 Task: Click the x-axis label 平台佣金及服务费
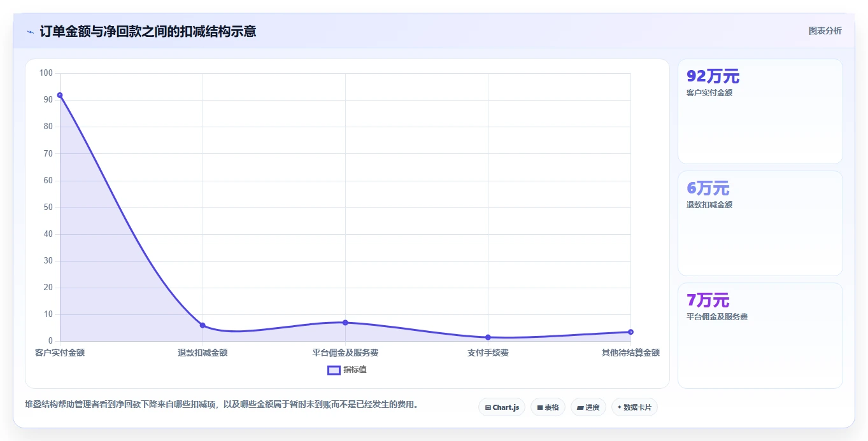coord(345,353)
